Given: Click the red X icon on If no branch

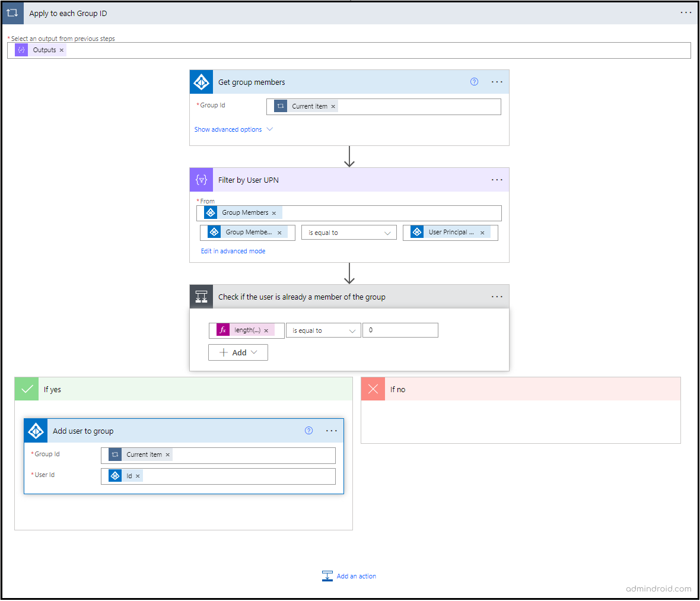Looking at the screenshot, I should pyautogui.click(x=373, y=389).
